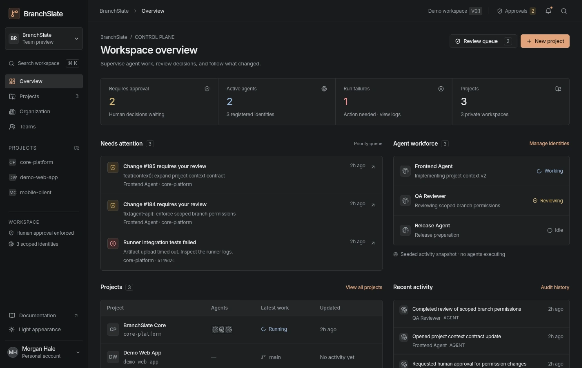Image resolution: width=588 pixels, height=368 pixels.
Task: Open Change #185 via its arrow icon
Action: 373,167
